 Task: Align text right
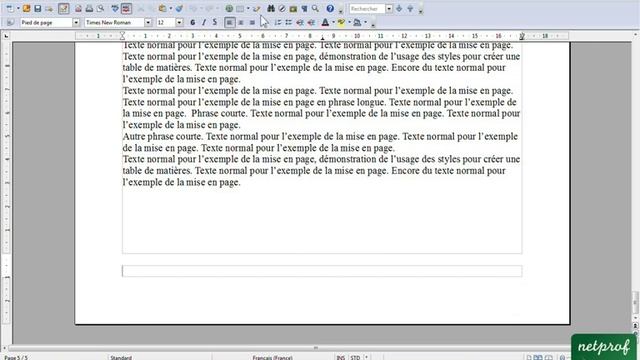pyautogui.click(x=252, y=22)
